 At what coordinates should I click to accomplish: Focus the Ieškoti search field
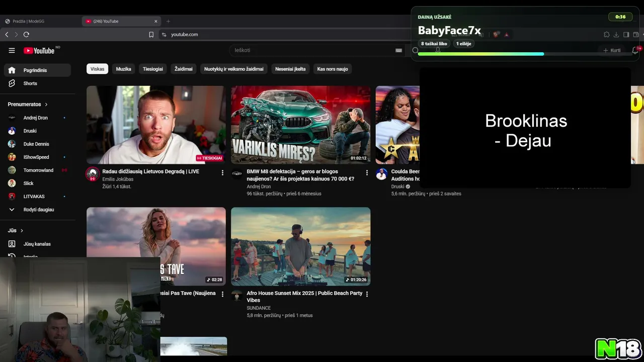(x=312, y=50)
